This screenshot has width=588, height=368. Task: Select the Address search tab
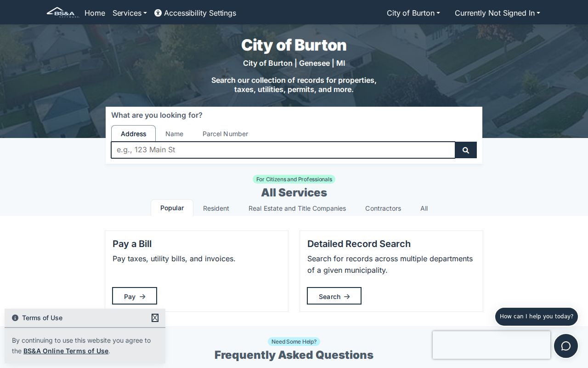tap(133, 134)
